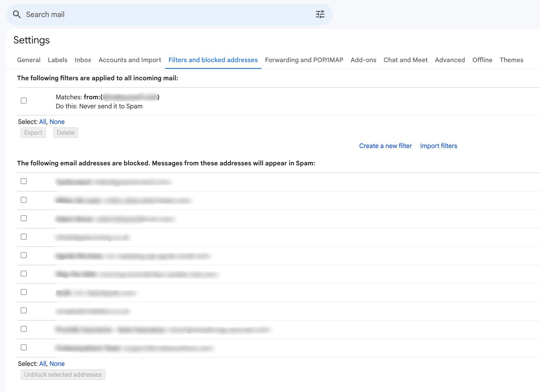Open the Accounts and Import tab
The height and width of the screenshot is (392, 540).
point(130,60)
